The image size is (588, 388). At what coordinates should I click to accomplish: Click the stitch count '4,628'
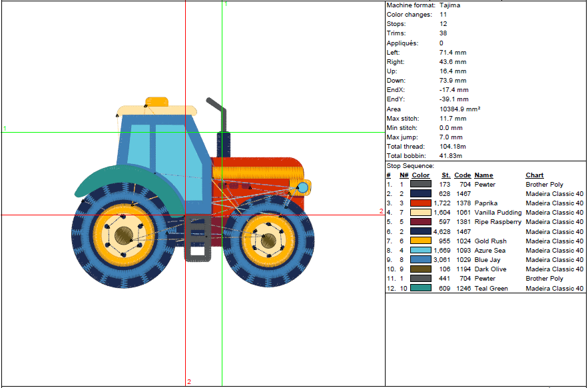point(443,231)
